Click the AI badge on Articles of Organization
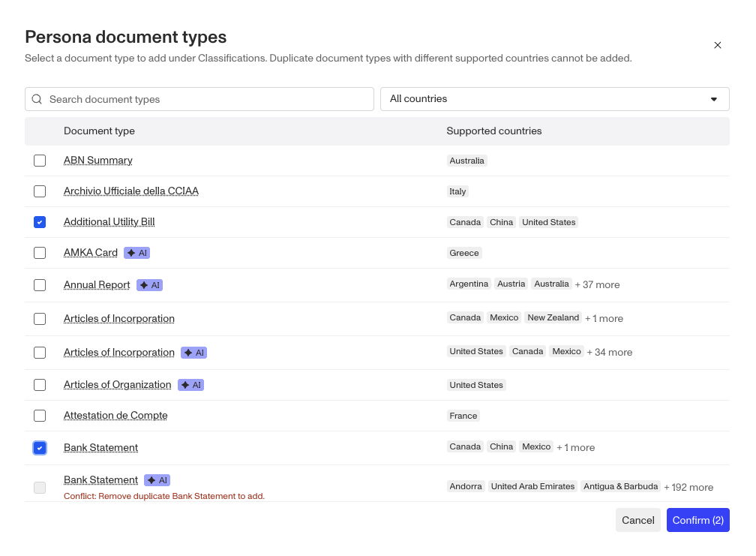756x556 pixels. click(190, 385)
